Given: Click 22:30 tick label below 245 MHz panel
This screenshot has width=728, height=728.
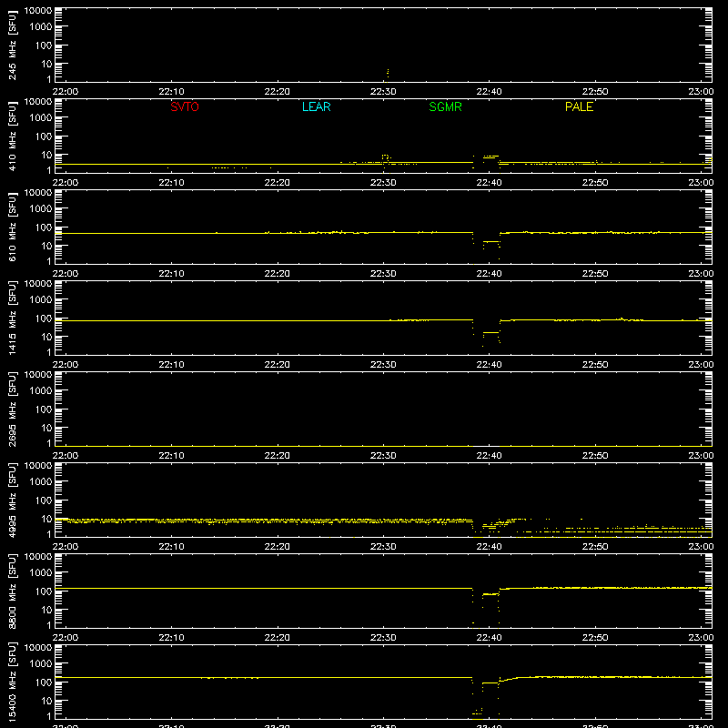Looking at the screenshot, I should tap(383, 92).
